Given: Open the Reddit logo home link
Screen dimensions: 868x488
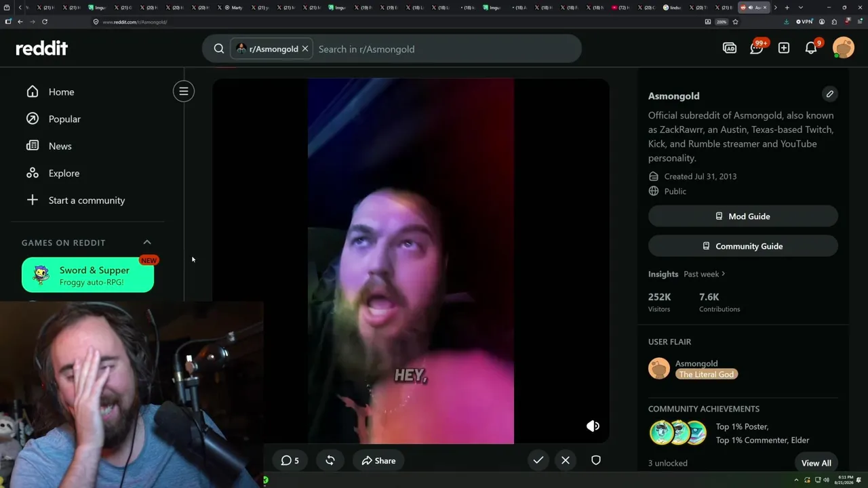Looking at the screenshot, I should coord(42,48).
